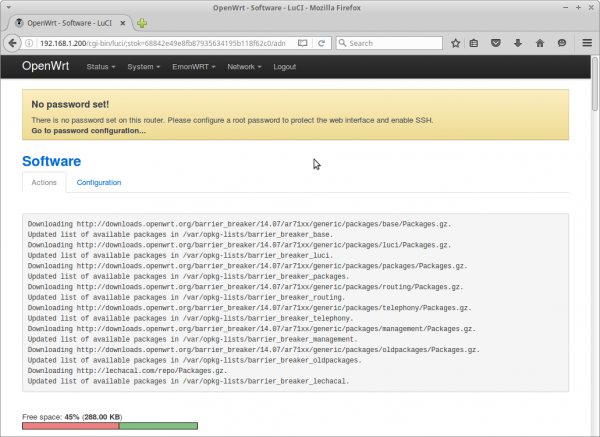Click the routing/Packages.gz download line

tap(245, 287)
